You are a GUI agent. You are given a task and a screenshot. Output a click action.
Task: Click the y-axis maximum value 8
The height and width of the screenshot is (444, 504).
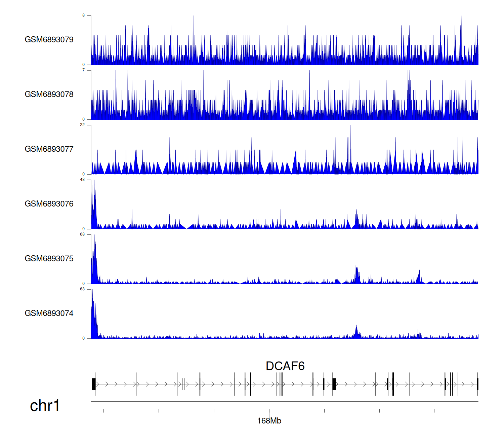pyautogui.click(x=84, y=15)
